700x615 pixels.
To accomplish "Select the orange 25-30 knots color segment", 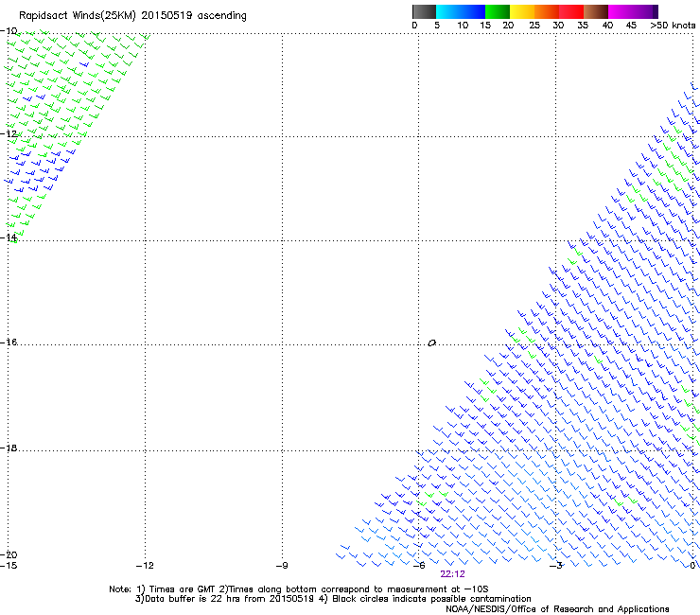I will click(547, 11).
